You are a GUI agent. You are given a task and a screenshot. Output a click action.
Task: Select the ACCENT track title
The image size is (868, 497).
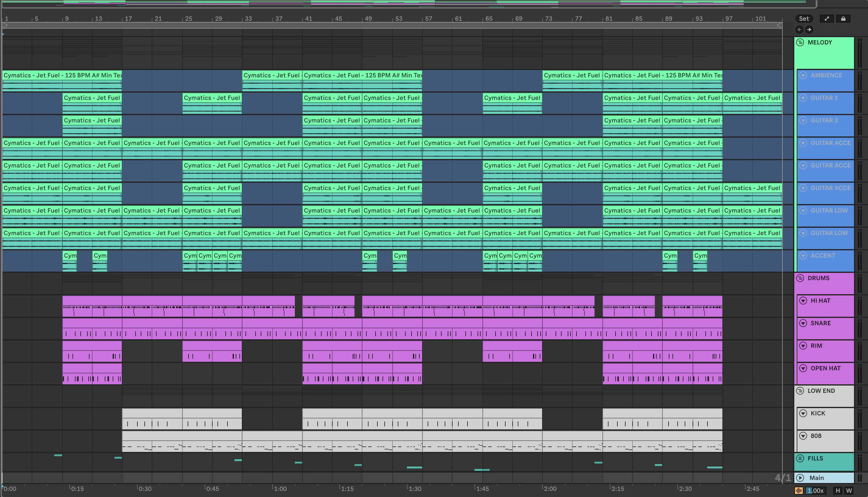[x=823, y=256]
